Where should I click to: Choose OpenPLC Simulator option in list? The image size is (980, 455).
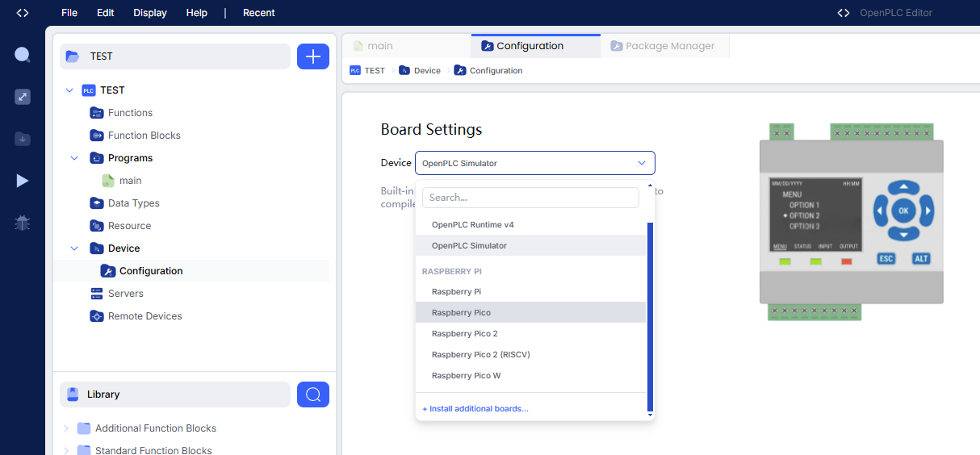[530, 245]
